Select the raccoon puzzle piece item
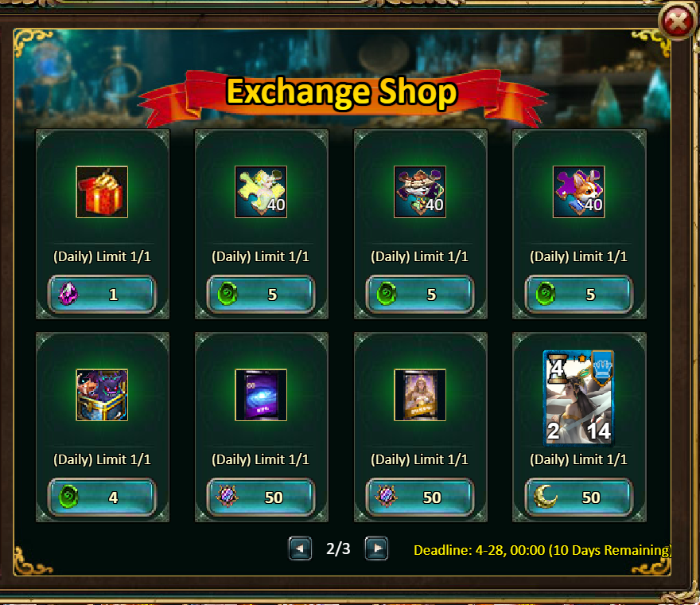 coord(420,192)
